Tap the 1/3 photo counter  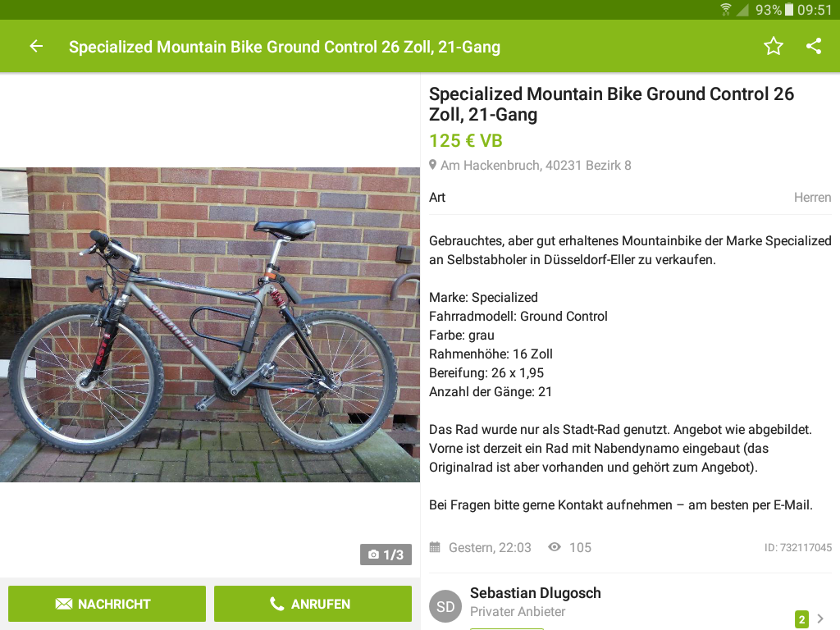point(386,555)
